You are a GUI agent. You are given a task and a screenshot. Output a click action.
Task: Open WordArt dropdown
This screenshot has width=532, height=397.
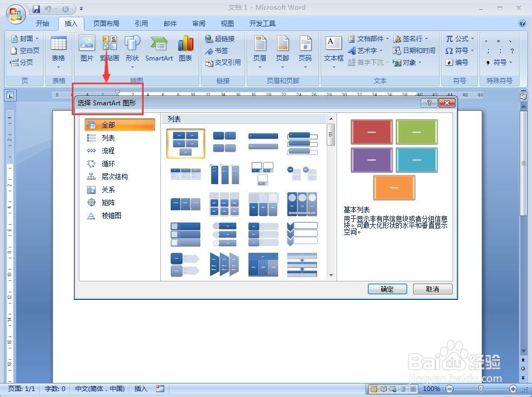[366, 51]
